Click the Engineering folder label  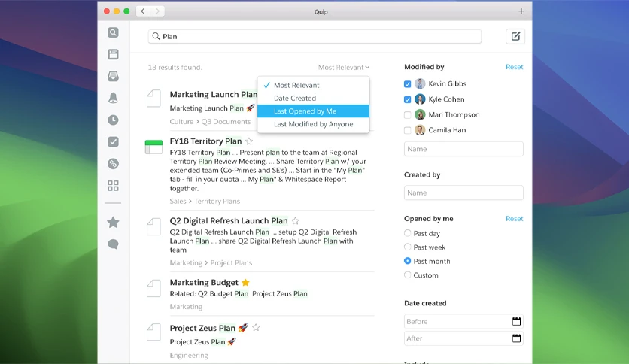(189, 356)
